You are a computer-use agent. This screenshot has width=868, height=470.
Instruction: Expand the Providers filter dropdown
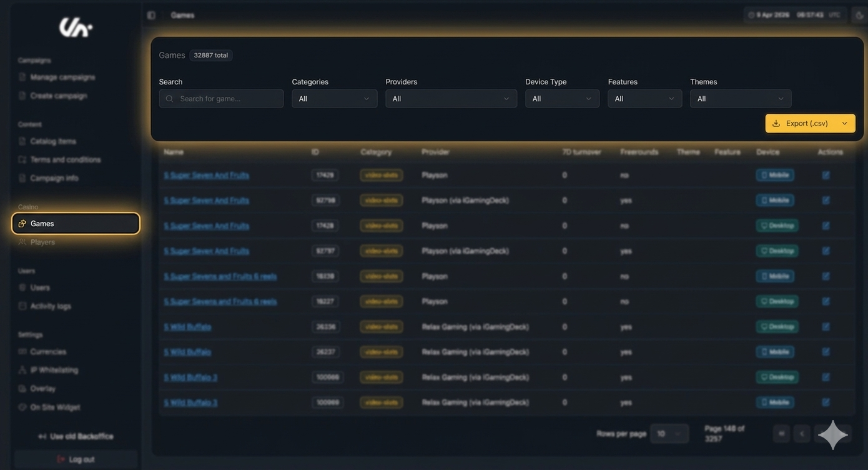click(x=451, y=99)
